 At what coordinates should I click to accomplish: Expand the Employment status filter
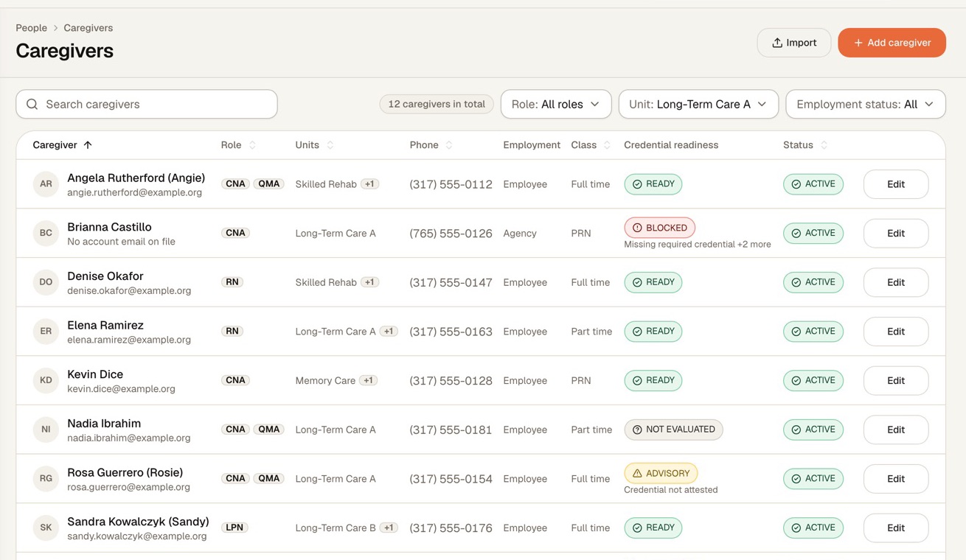coord(866,105)
